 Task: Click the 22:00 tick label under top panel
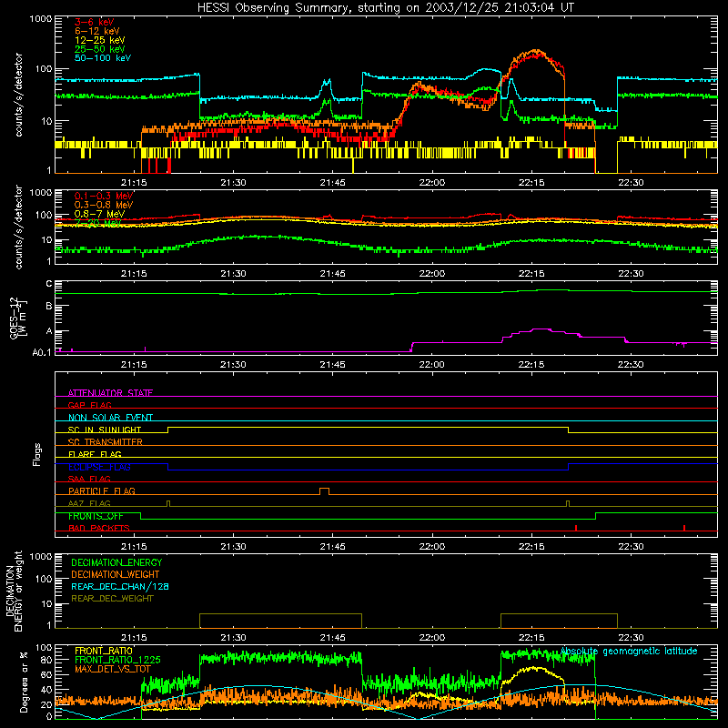click(x=431, y=183)
